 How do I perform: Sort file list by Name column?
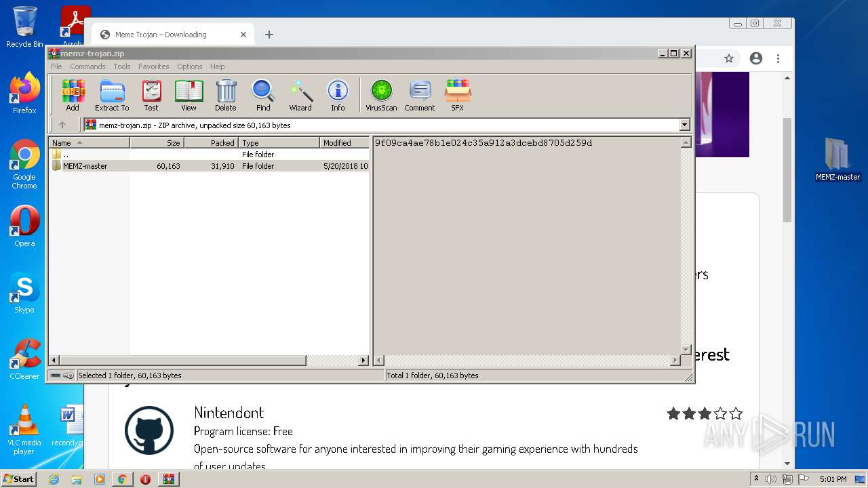89,142
